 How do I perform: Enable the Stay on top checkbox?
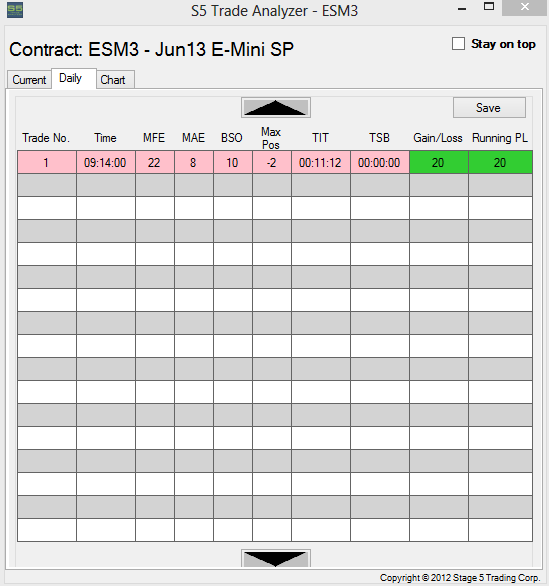point(458,43)
